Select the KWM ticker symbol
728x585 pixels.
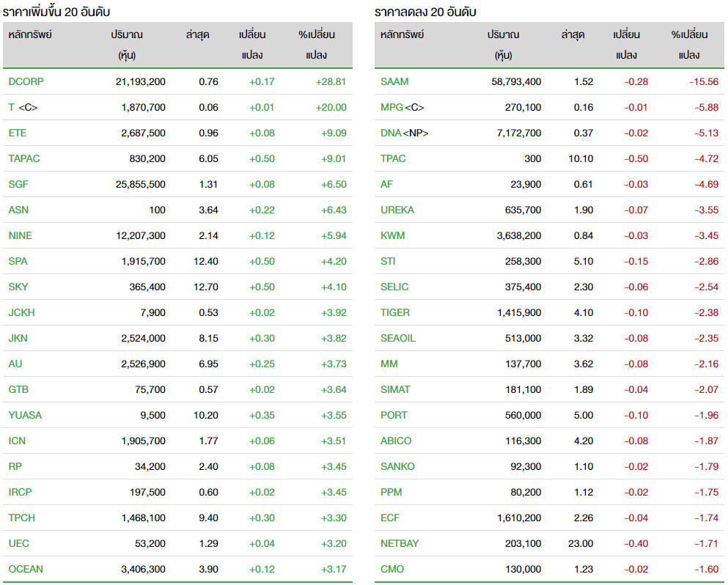pos(393,235)
